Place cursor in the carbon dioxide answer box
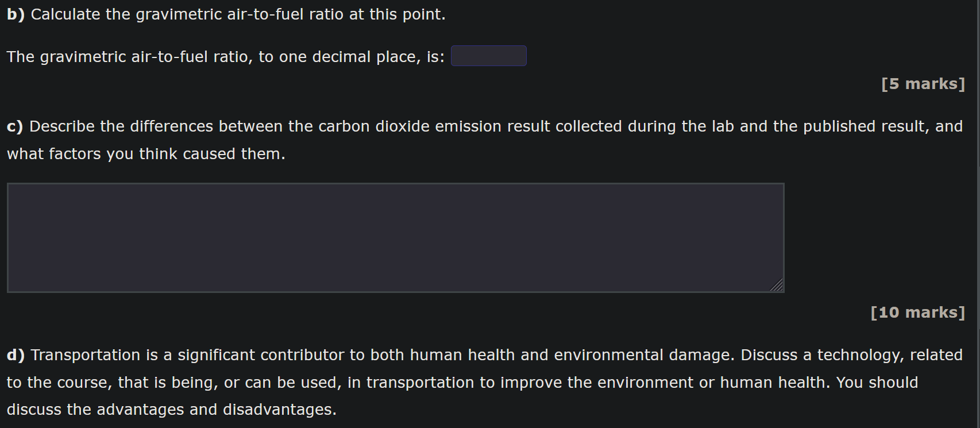This screenshot has height=428, width=980. (395, 237)
